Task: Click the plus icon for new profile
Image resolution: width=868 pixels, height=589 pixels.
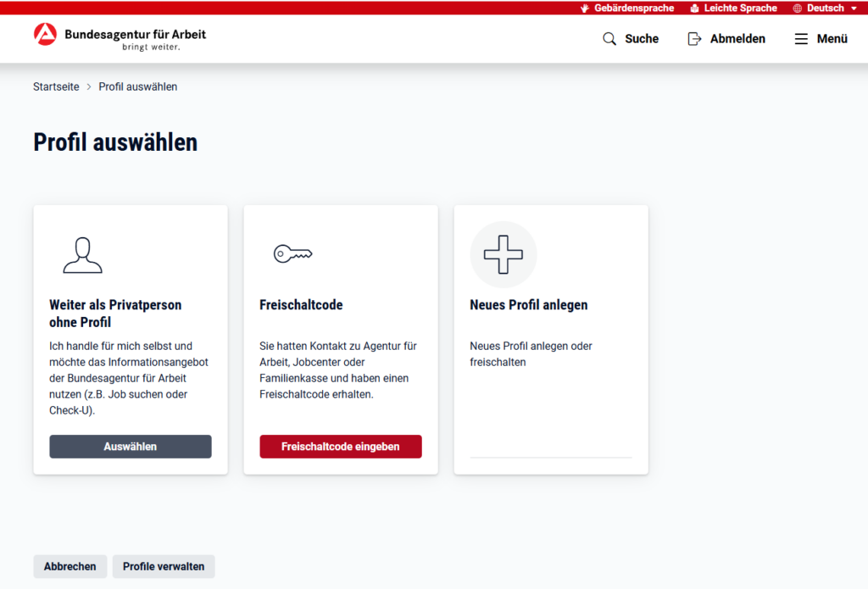Action: click(504, 254)
